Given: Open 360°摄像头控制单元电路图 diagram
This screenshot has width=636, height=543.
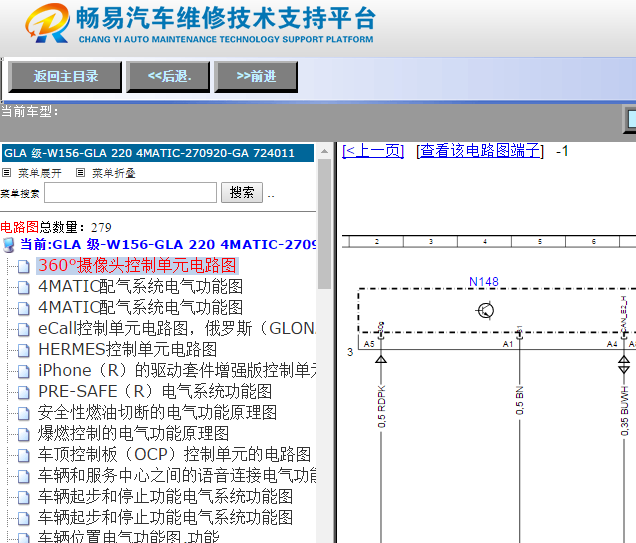Looking at the screenshot, I should (x=137, y=266).
